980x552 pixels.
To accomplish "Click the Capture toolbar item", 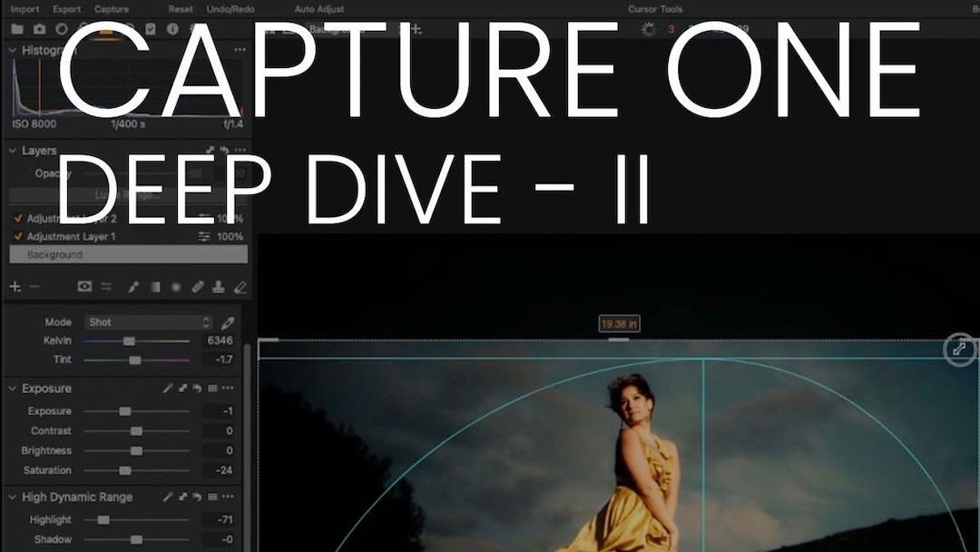I will click(112, 9).
